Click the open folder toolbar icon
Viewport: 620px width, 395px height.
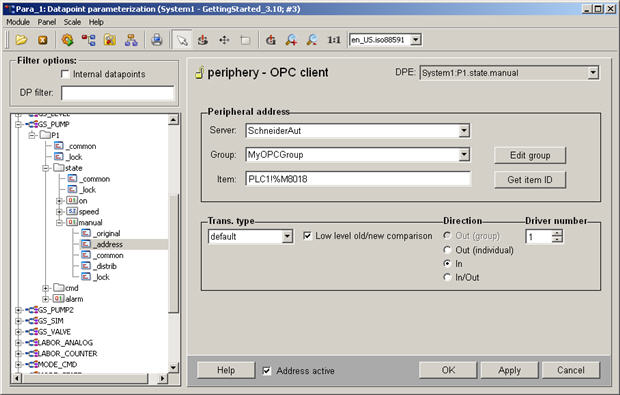[x=21, y=40]
